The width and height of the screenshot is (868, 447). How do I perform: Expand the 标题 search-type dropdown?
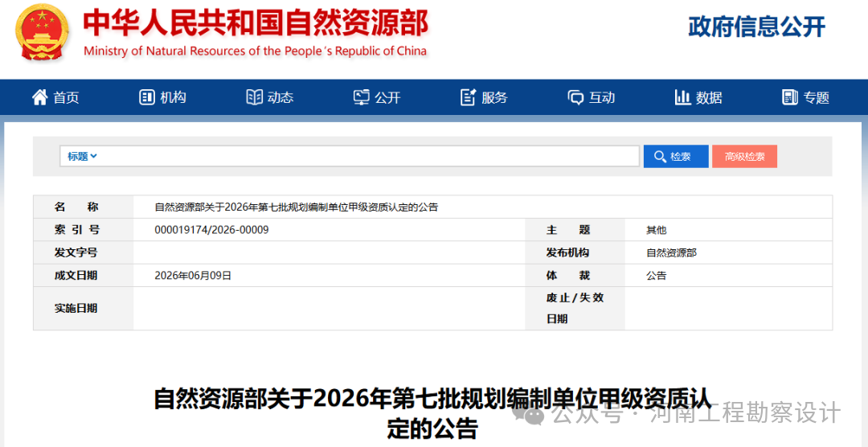[83, 157]
